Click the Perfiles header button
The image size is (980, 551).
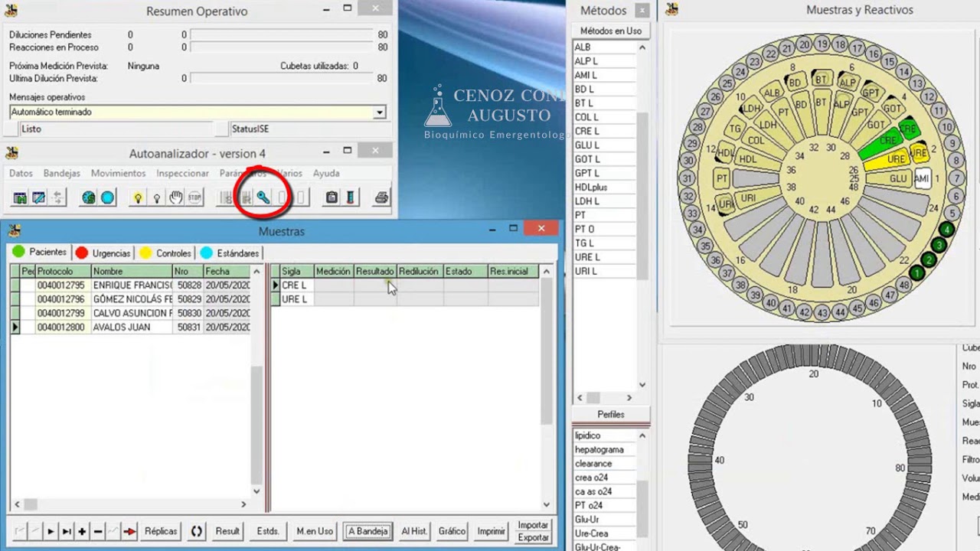pyautogui.click(x=611, y=415)
